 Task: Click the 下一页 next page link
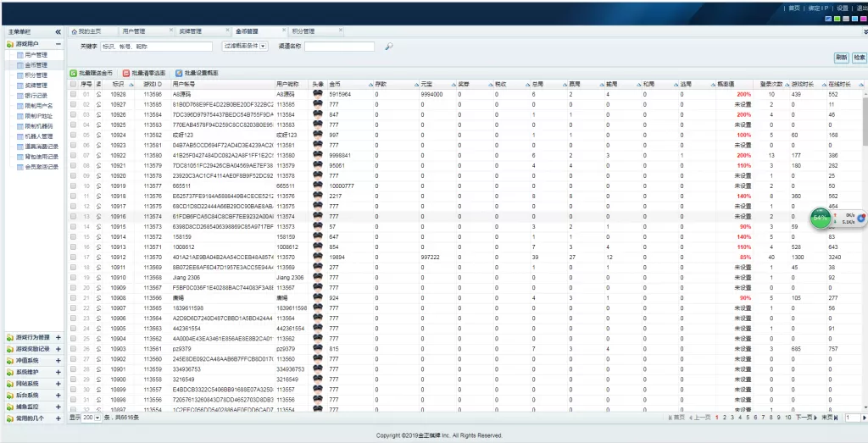[x=804, y=418]
